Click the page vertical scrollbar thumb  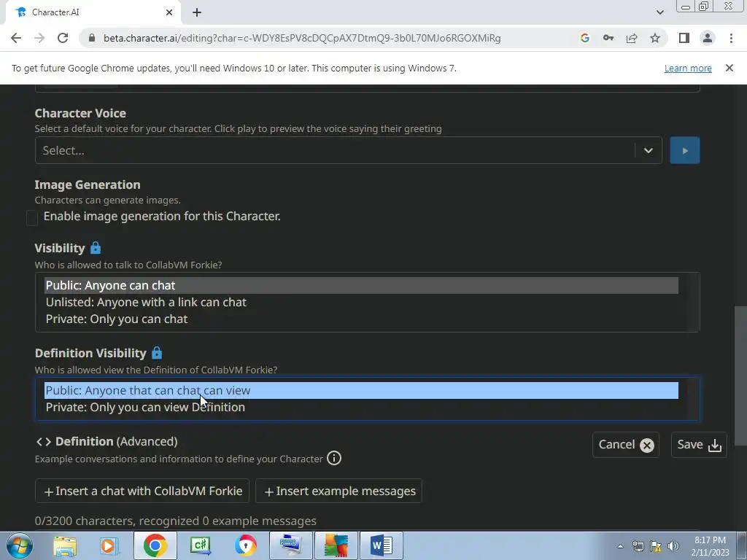click(740, 376)
